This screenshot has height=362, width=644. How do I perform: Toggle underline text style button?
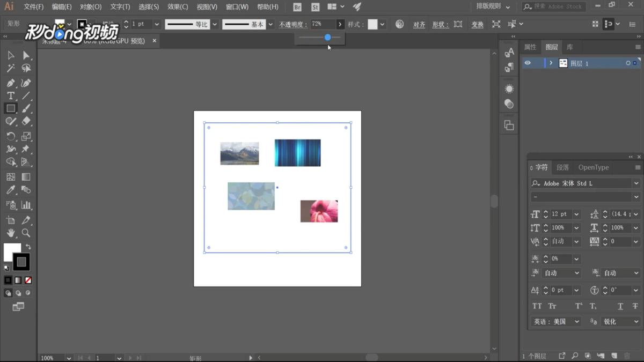click(x=620, y=306)
